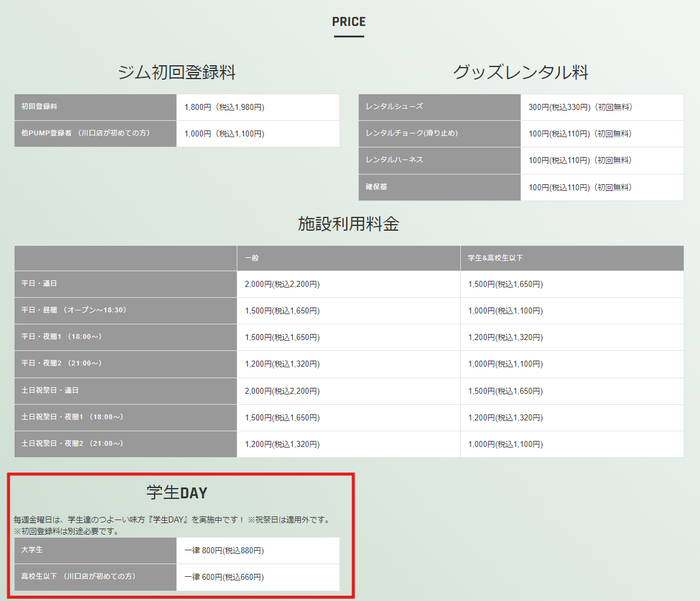Click the 高校生以下 一律 600円 price cell

click(x=224, y=577)
